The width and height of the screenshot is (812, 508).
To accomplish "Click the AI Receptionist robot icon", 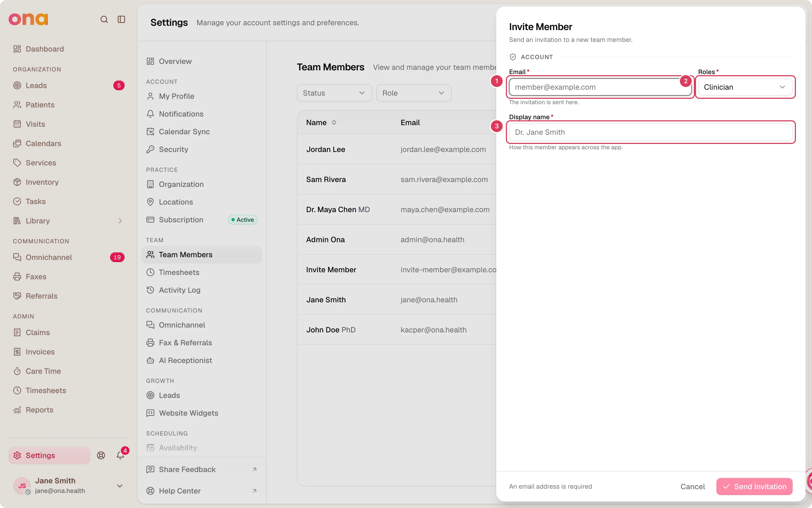I will (x=150, y=361).
